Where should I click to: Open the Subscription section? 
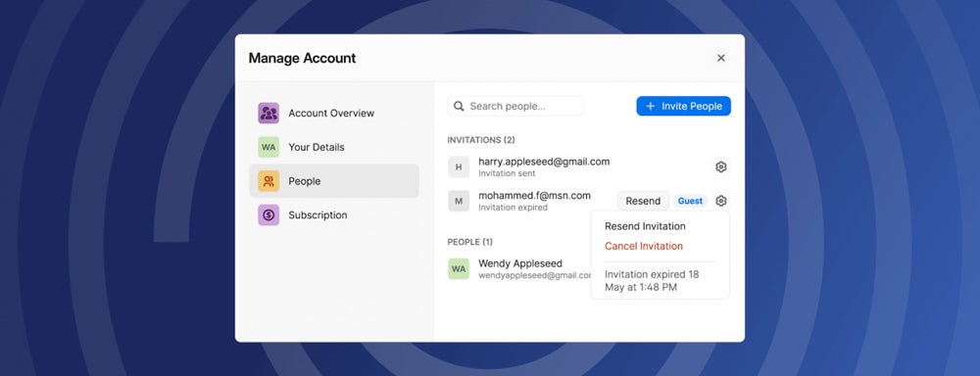coord(334,214)
